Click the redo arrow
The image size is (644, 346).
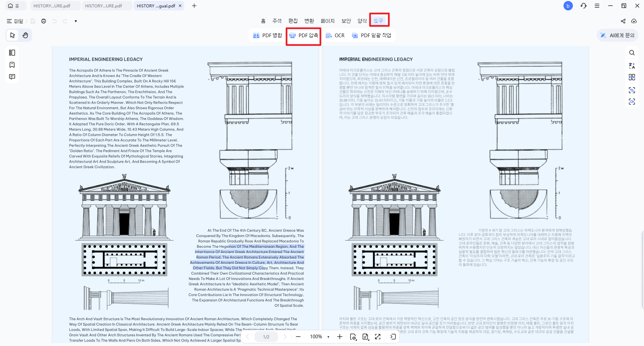click(65, 21)
